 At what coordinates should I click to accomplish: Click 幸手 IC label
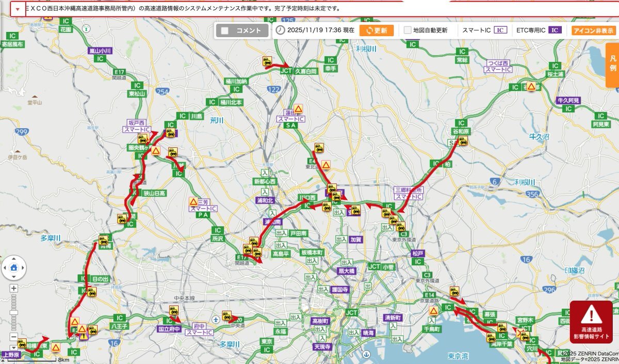(x=331, y=68)
